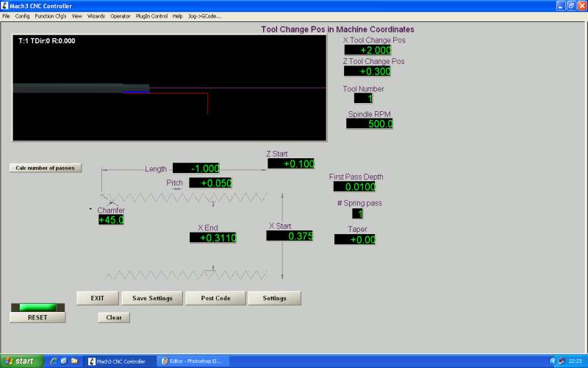The image size is (588, 368).
Task: Click the Tool Change Pos in Machine Coordinates heading
Action: point(337,29)
